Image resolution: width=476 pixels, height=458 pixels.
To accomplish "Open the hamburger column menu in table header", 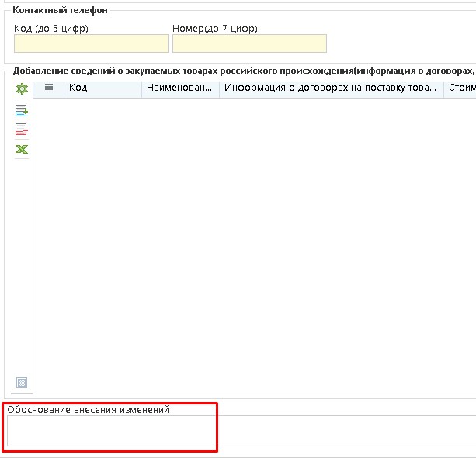I will click(49, 88).
